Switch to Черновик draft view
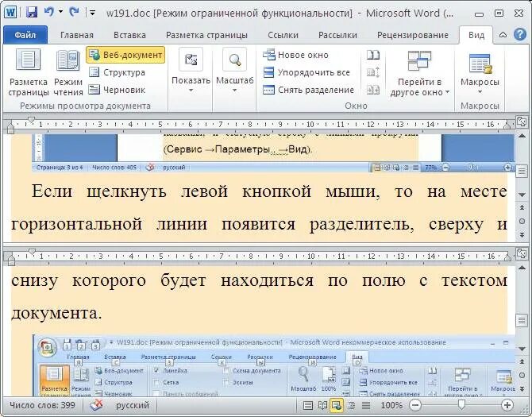532x417 pixels. coord(118,90)
